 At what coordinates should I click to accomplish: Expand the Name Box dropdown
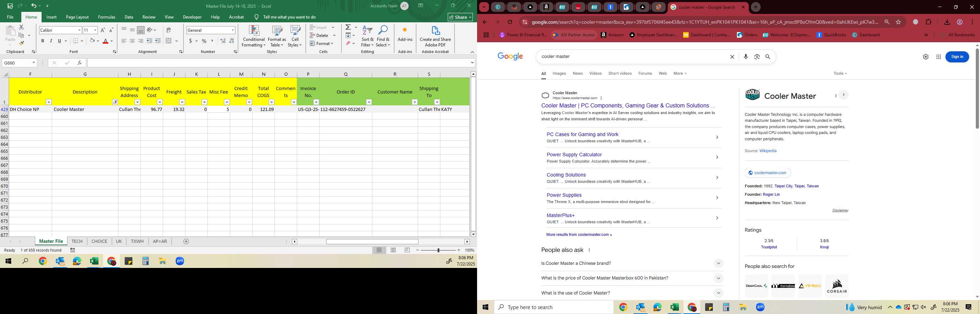[34, 63]
